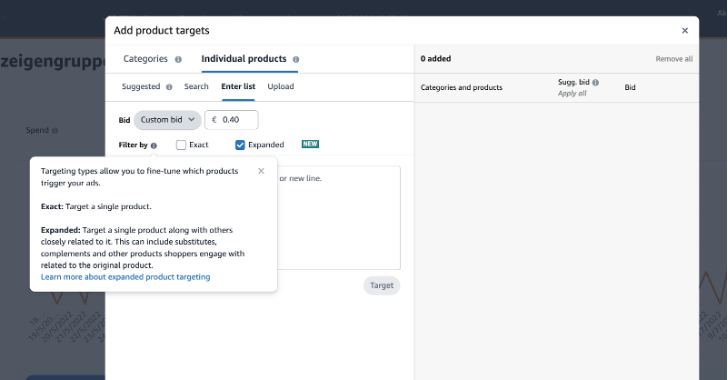Enable the Exact filter checkbox
This screenshot has width=728, height=380.
click(181, 145)
